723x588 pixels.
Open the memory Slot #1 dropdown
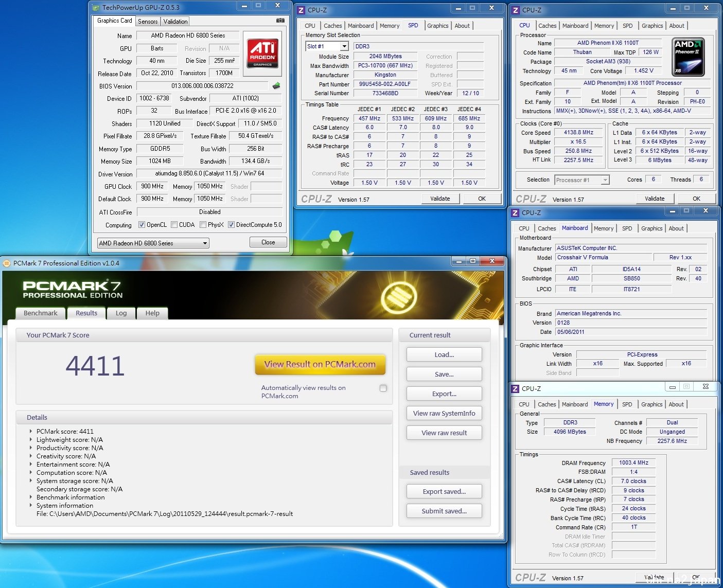tap(327, 46)
